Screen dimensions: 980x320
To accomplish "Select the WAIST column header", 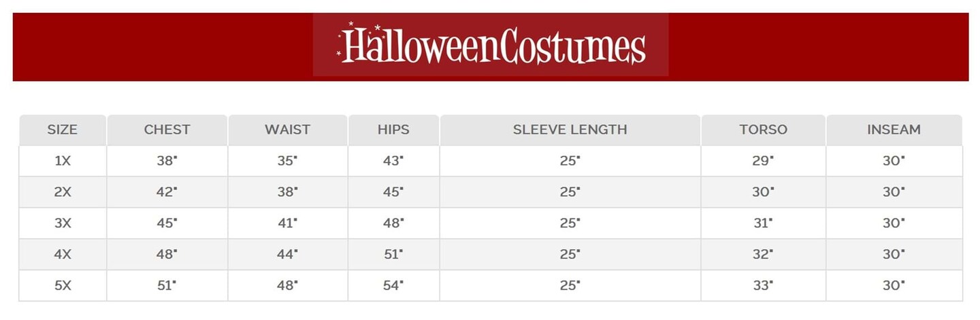I will click(x=287, y=129).
